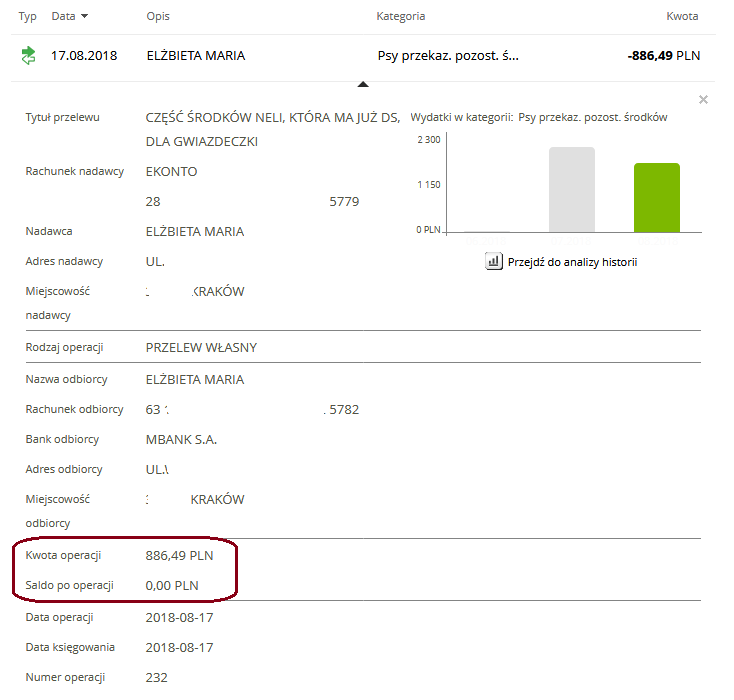Click the recipient account ending 5782
Image resolution: width=734 pixels, height=700 pixels.
(x=252, y=410)
